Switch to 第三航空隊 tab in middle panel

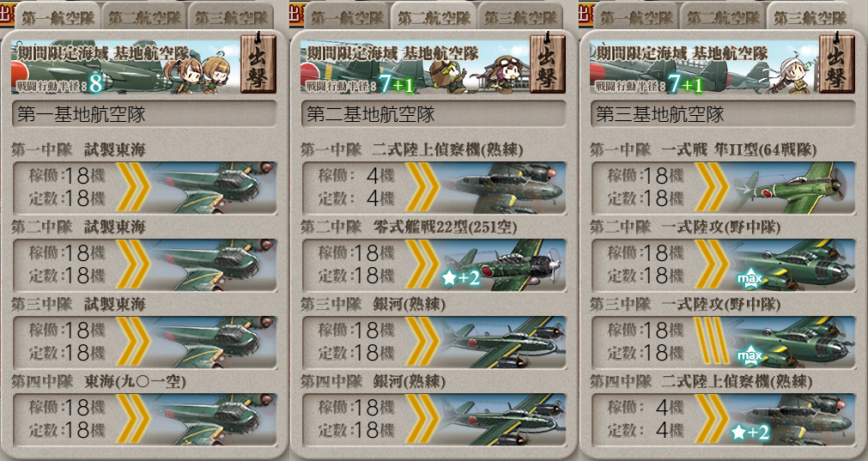[521, 18]
